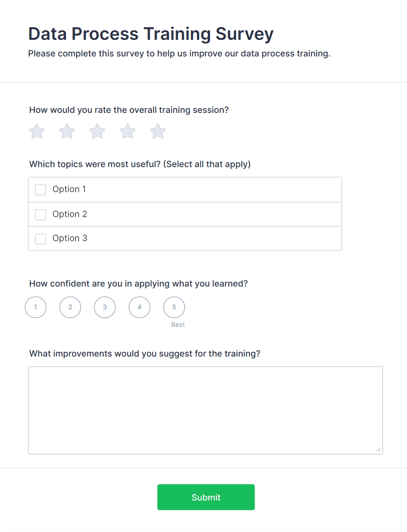Tick the Option 2 checkbox
The image size is (407, 532).
coord(40,214)
